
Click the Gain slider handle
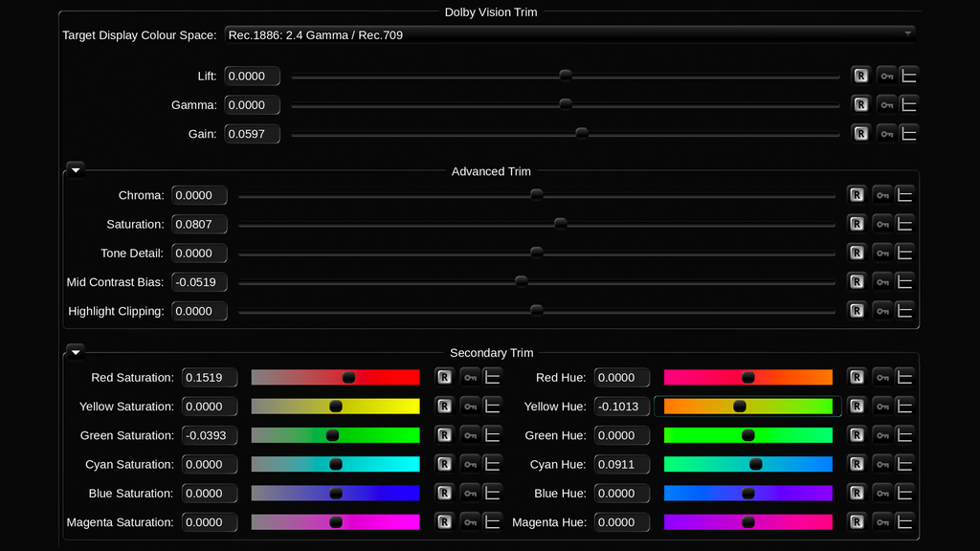click(582, 133)
